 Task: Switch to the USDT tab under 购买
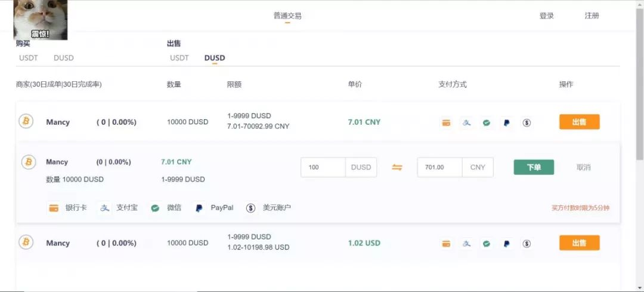29,58
